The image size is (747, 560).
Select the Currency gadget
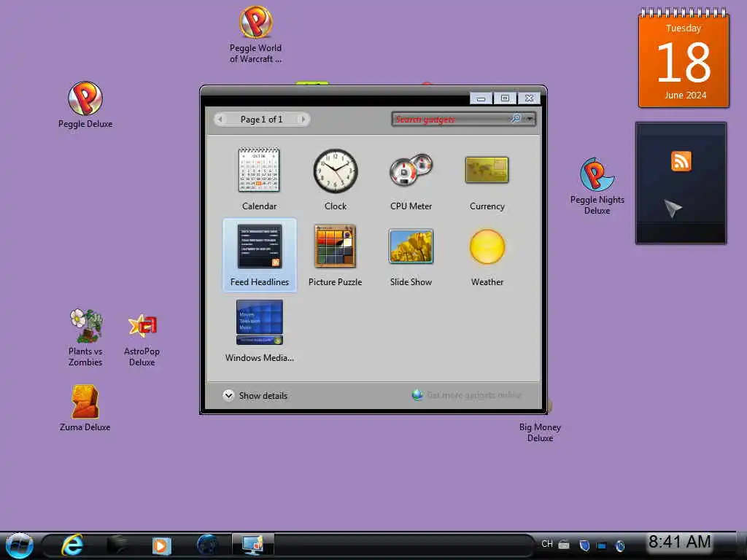[487, 179]
